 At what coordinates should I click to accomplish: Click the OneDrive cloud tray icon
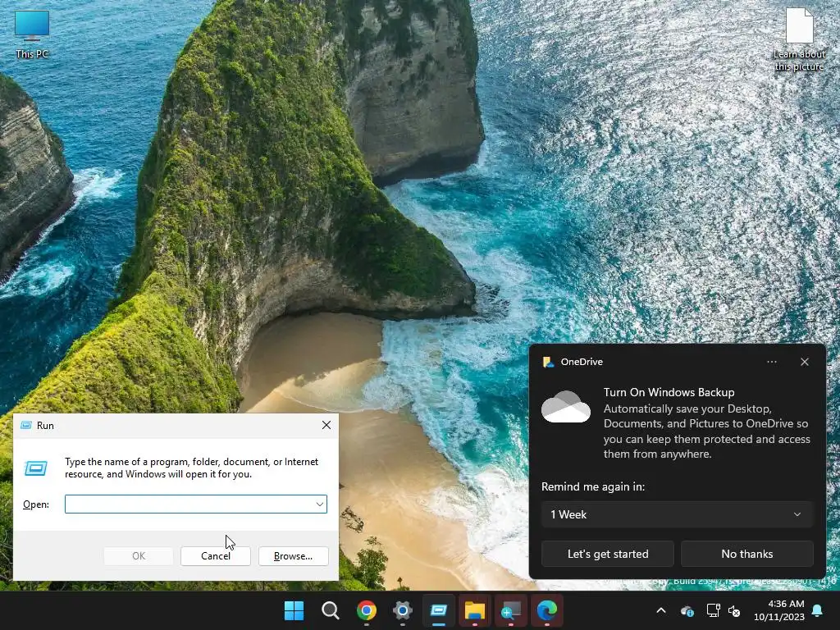click(687, 610)
